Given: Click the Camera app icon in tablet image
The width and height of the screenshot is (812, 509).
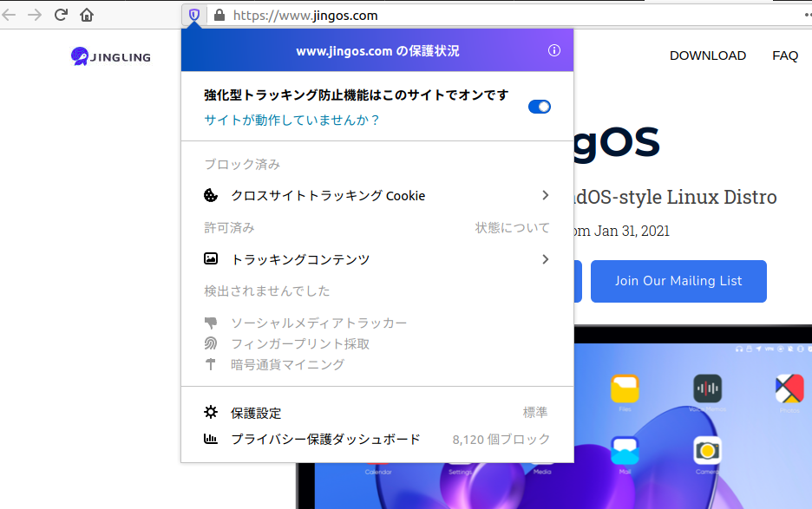Looking at the screenshot, I should 707,451.
